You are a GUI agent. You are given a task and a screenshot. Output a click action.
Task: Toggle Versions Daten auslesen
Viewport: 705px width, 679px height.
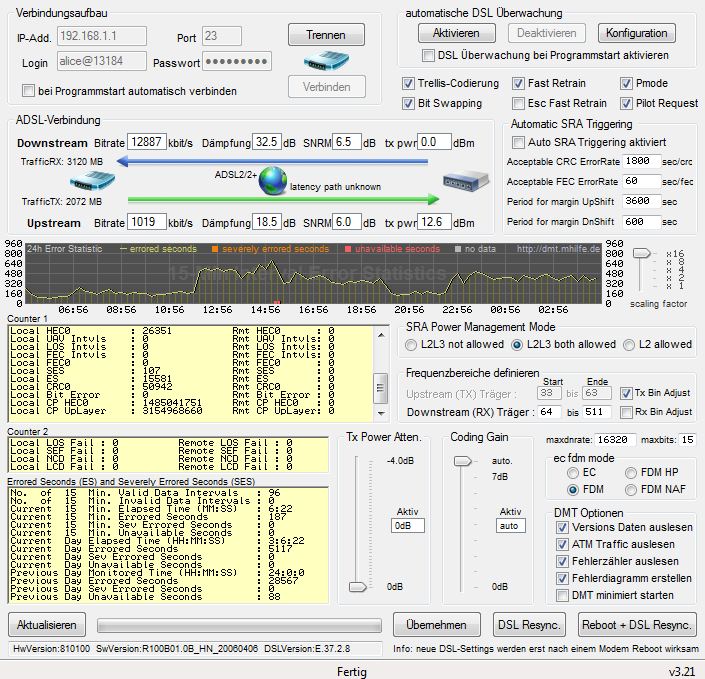[x=562, y=527]
